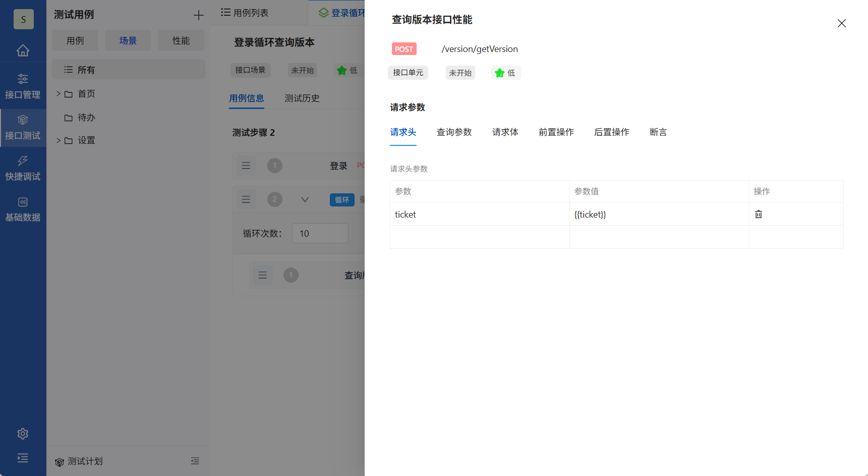Click the drag handle of the 登录 step

point(246,165)
